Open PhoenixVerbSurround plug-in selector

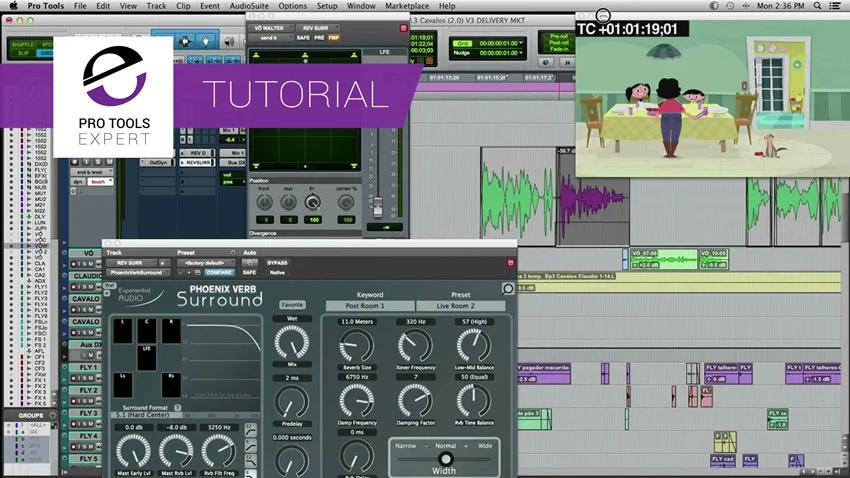coord(139,273)
